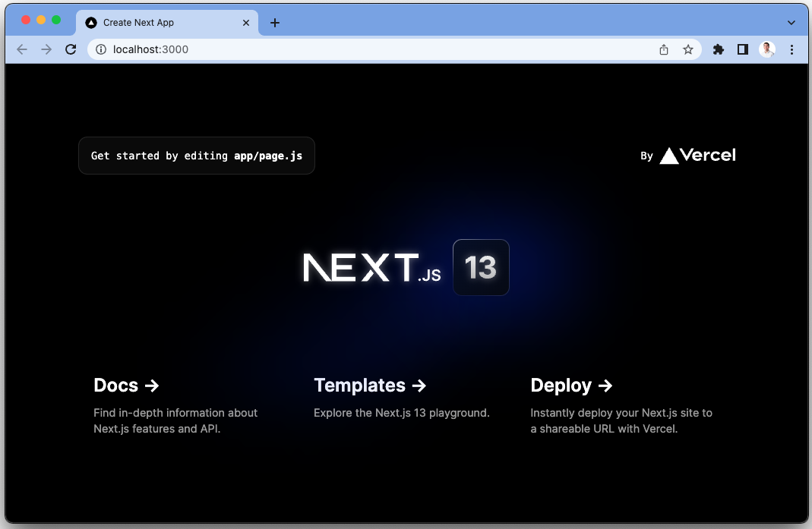This screenshot has width=812, height=529.
Task: Switch to the Create Next App tab
Action: [x=152, y=23]
